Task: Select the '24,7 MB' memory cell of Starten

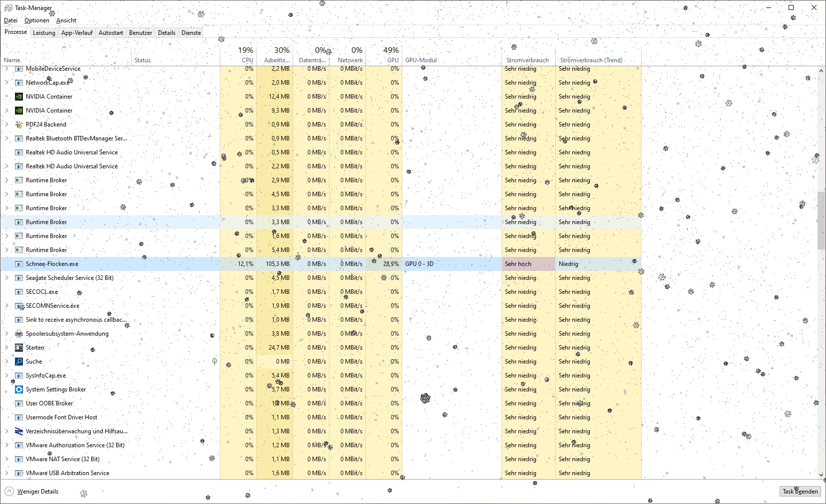Action: pos(275,348)
